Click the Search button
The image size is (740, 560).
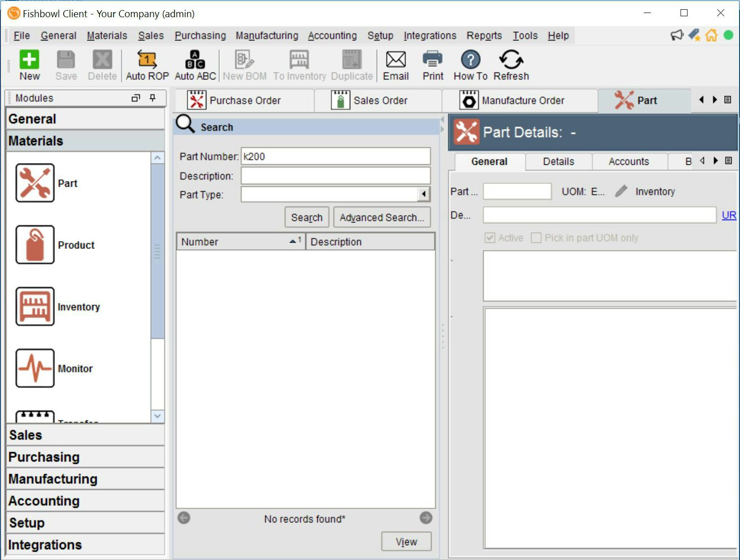(307, 217)
